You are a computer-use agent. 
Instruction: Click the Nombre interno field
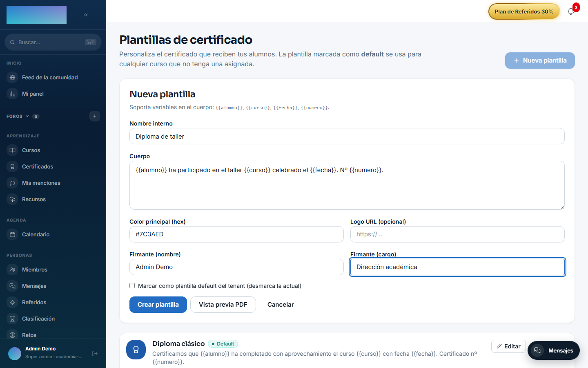pos(347,136)
